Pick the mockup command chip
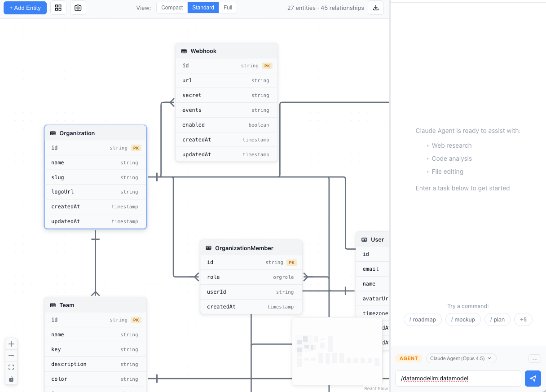This screenshot has width=546, height=392. pyautogui.click(x=463, y=320)
